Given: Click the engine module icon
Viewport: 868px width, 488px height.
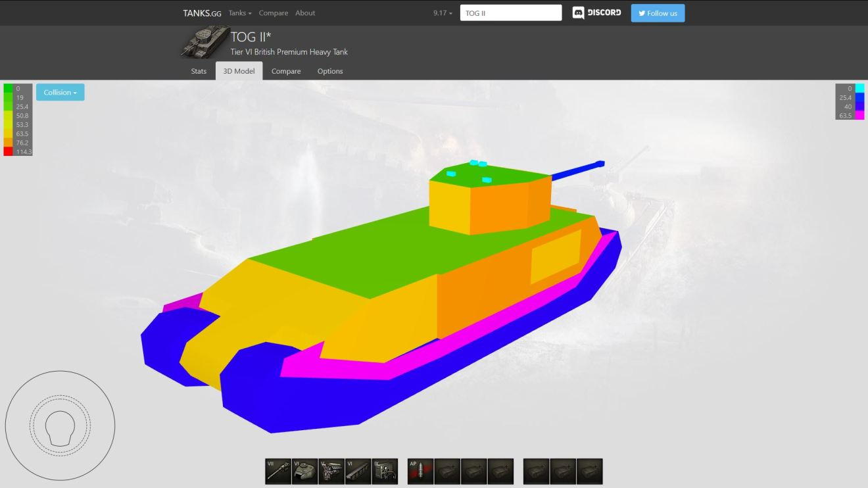Looking at the screenshot, I should click(x=331, y=472).
